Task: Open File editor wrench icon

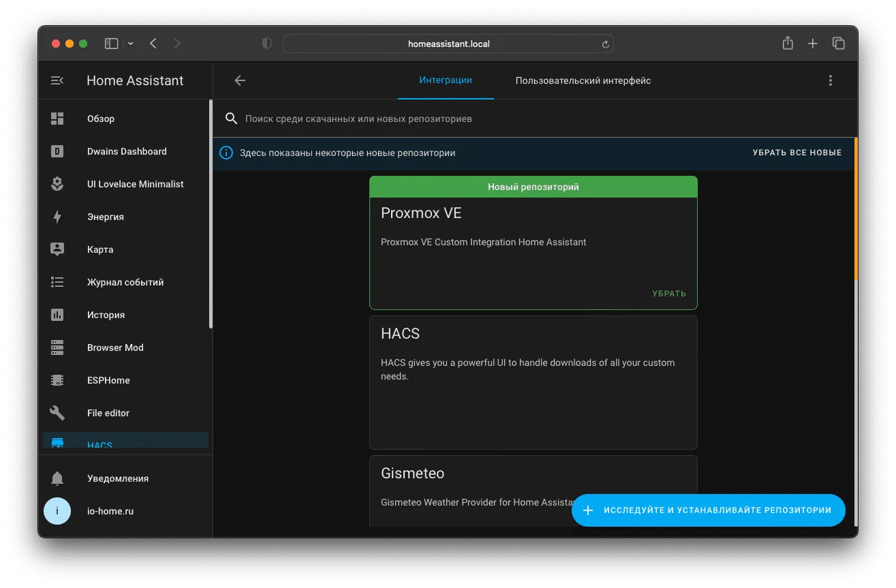Action: click(x=57, y=413)
